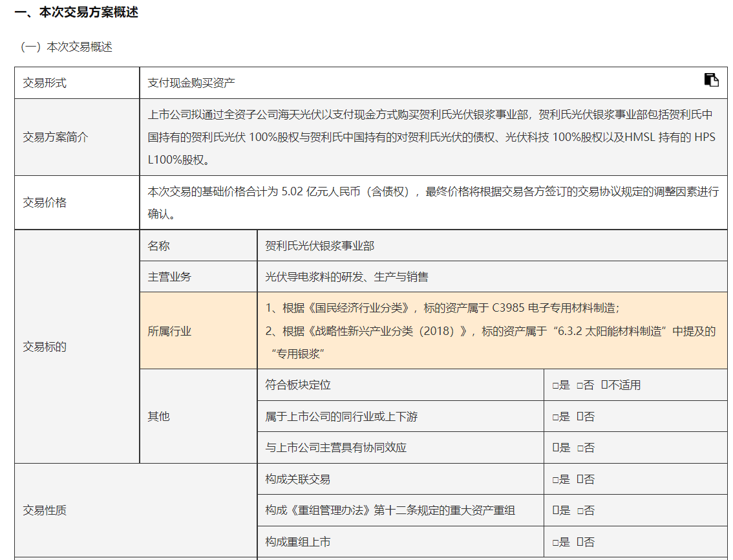Select the highlighted 所属行业 cell
The height and width of the screenshot is (560, 733).
coord(198,330)
